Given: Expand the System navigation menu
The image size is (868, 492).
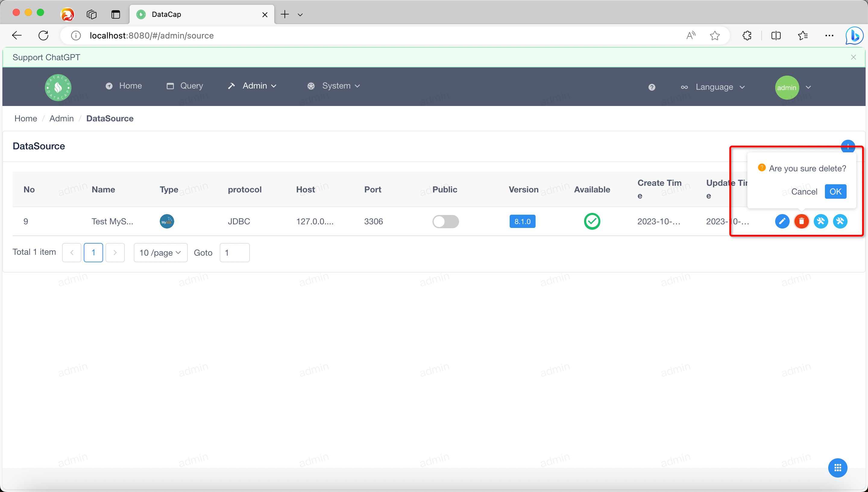Looking at the screenshot, I should click(333, 86).
